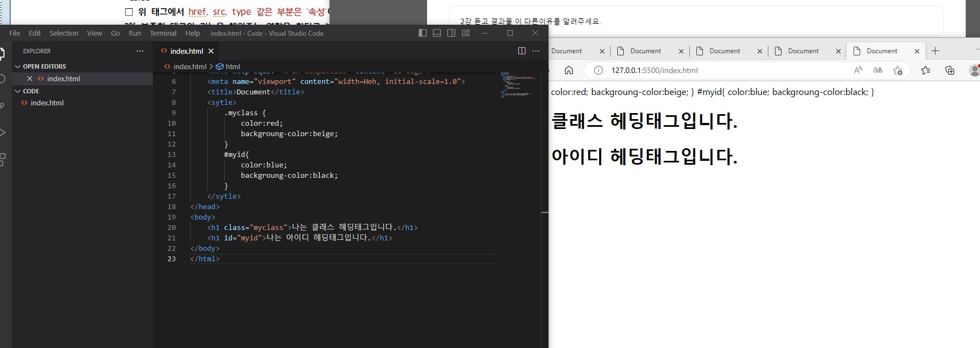Click the Read aloud icon in the address bar
This screenshot has height=348, width=980.
(x=858, y=70)
